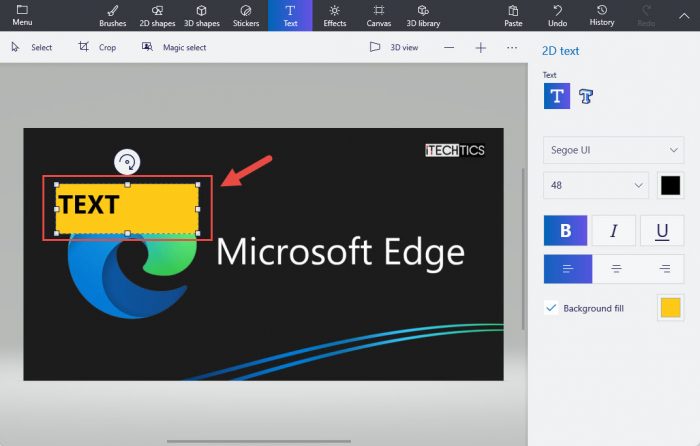Activate the Crop tool
Viewport: 700px width, 446px height.
(97, 47)
